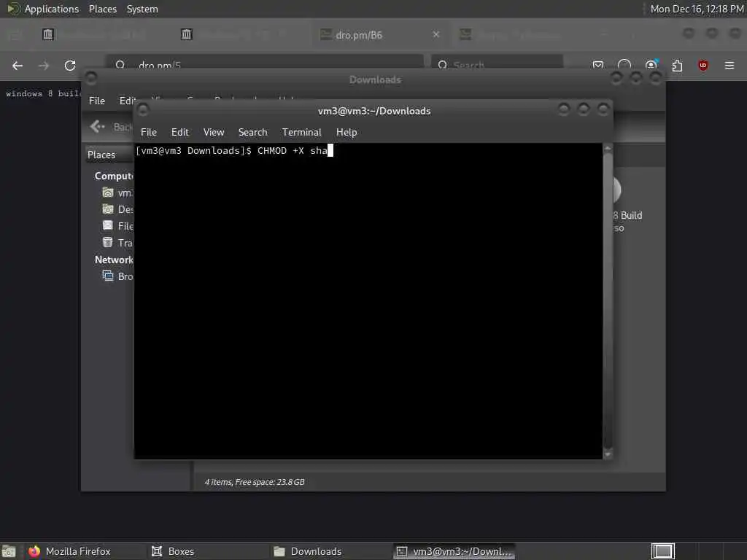Click workspace switcher in bottom panel
Viewport: 747px width, 560px height.
pos(662,551)
